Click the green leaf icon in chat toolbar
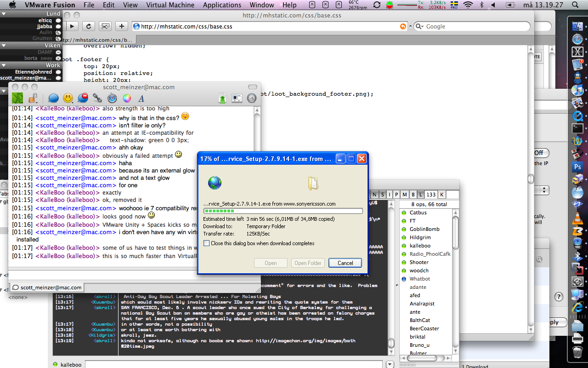The height and width of the screenshot is (368, 588). pos(17,98)
